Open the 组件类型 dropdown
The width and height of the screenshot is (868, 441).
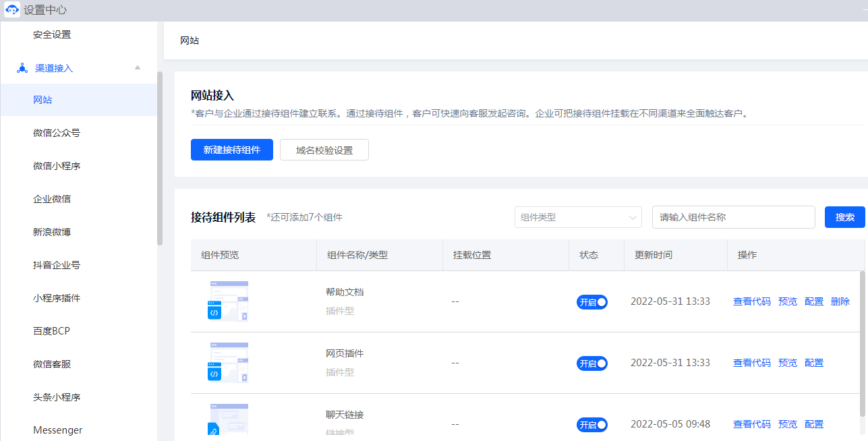(x=578, y=217)
